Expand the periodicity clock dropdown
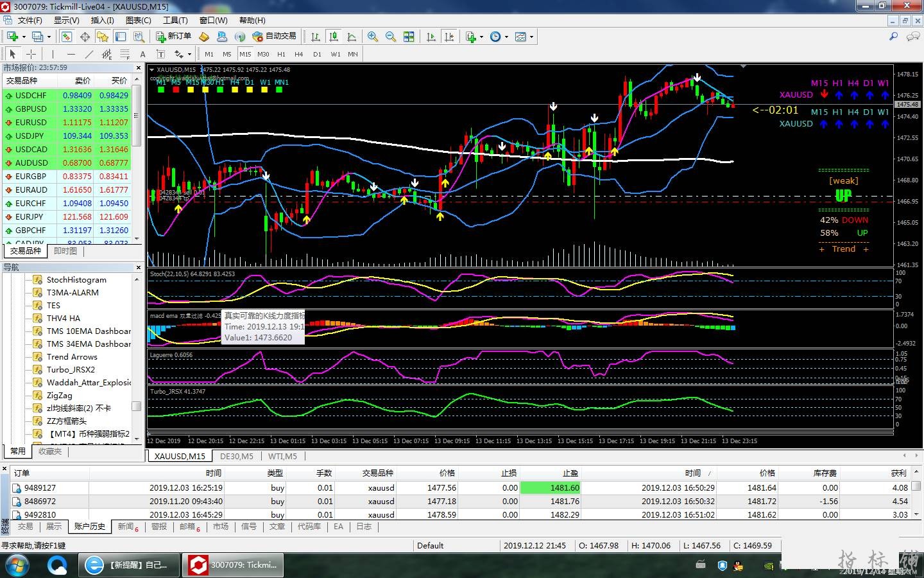 tap(506, 37)
